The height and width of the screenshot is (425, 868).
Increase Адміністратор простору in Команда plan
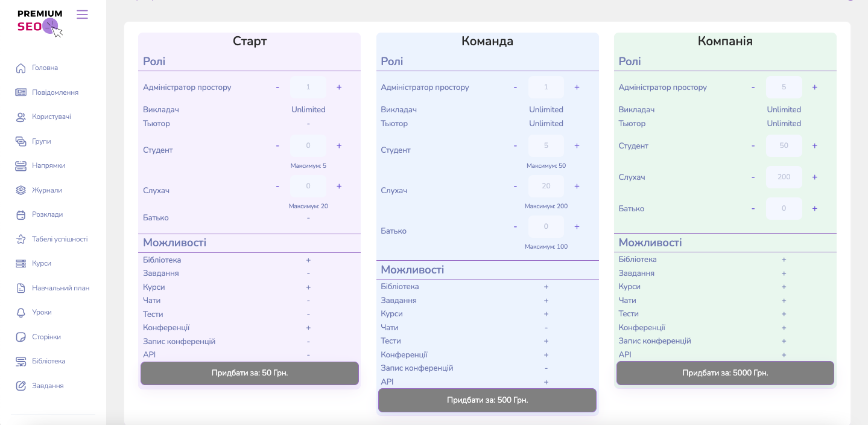point(577,88)
